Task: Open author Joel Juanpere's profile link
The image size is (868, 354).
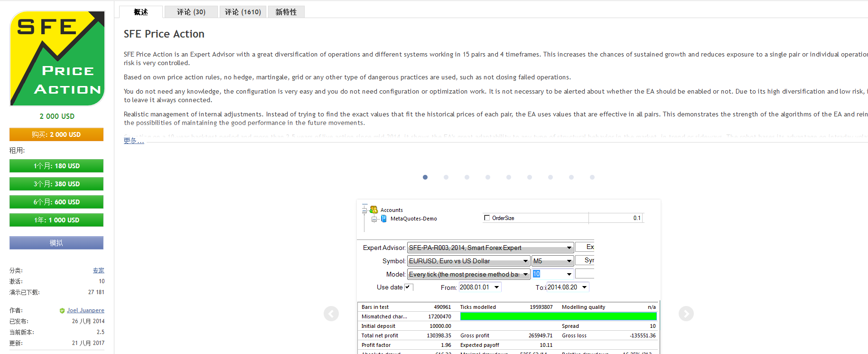Action: 85,310
